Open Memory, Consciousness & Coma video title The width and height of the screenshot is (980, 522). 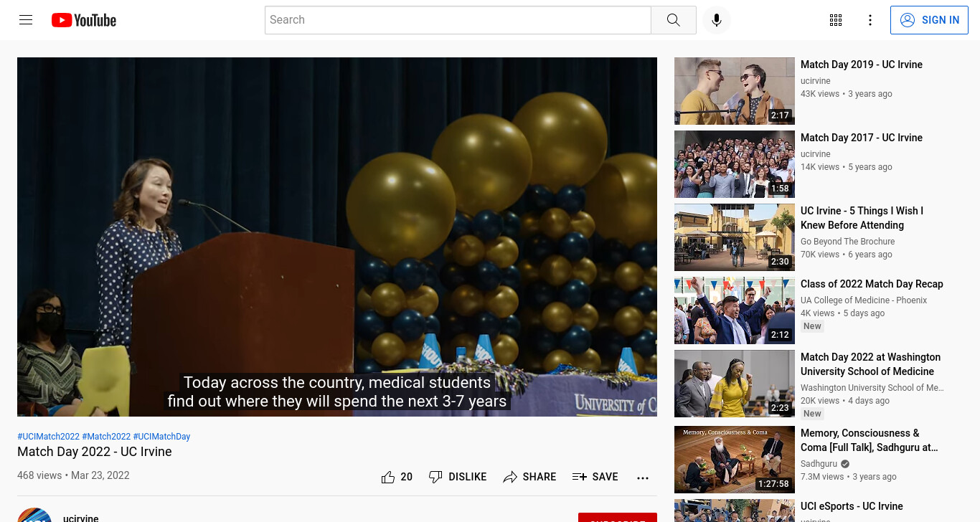tap(870, 440)
